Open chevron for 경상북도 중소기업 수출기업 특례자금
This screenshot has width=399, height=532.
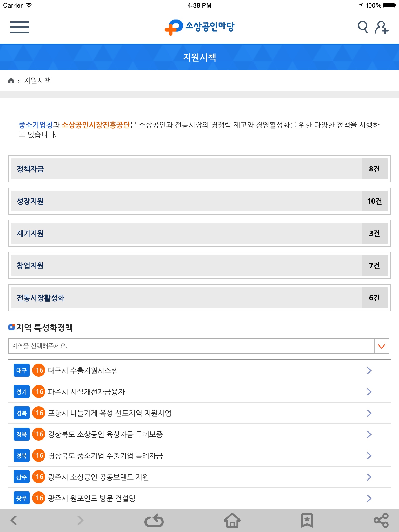coord(369,456)
